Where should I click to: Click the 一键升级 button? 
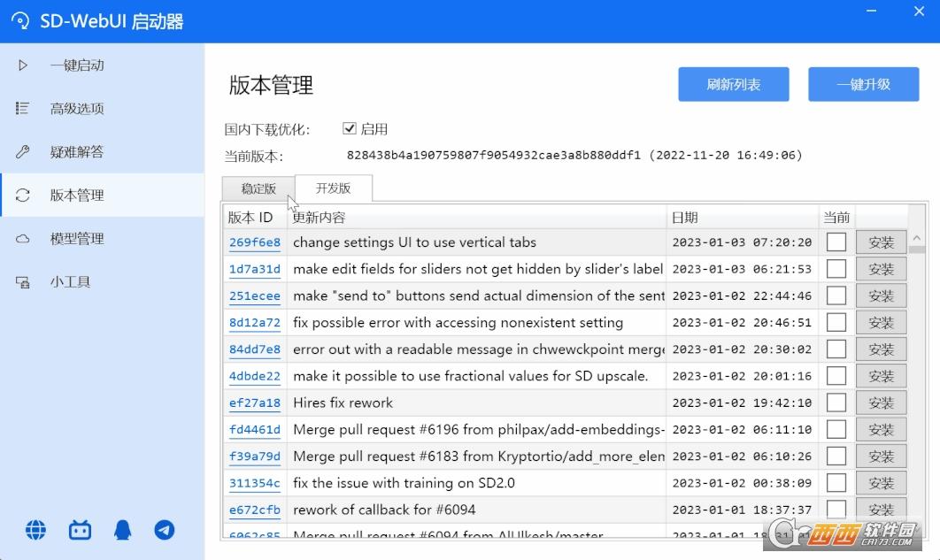(x=863, y=84)
